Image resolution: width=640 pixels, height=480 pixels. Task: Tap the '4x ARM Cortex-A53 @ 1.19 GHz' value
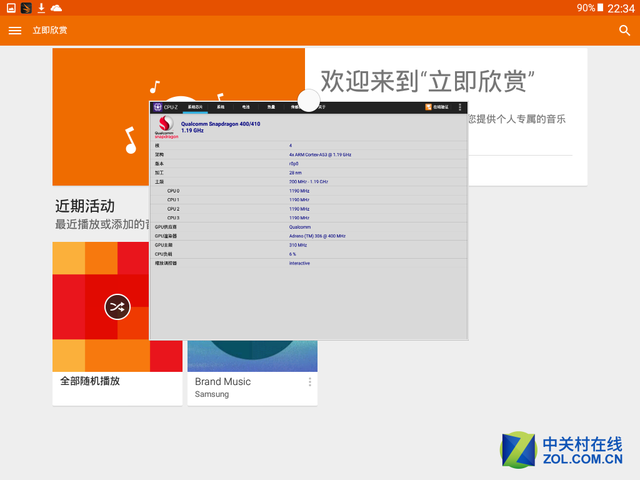(x=320, y=155)
